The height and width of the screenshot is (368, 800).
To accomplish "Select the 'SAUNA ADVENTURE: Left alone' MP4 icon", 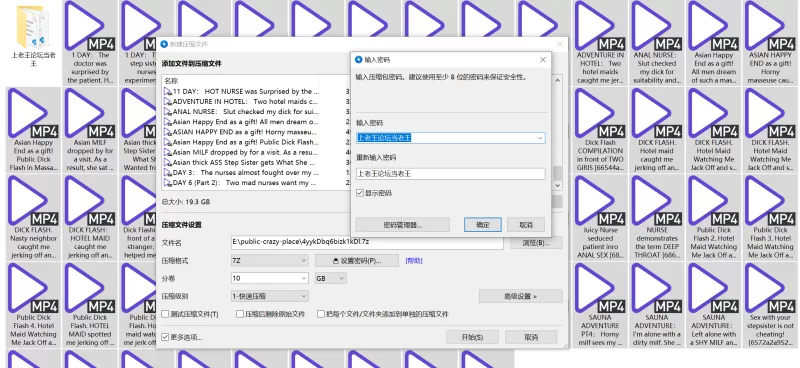I will 714,288.
